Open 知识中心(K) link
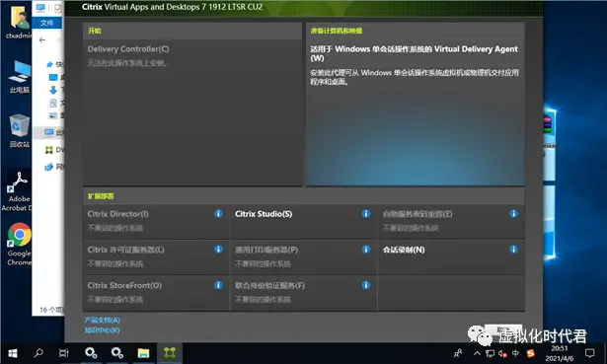The width and height of the screenshot is (607, 364). pos(103,329)
